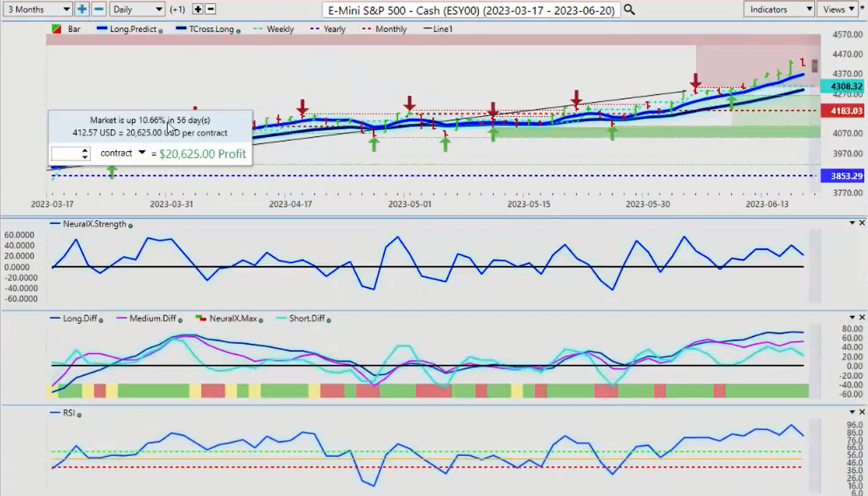
Task: Click the Bar red-green legend icon
Action: click(56, 29)
